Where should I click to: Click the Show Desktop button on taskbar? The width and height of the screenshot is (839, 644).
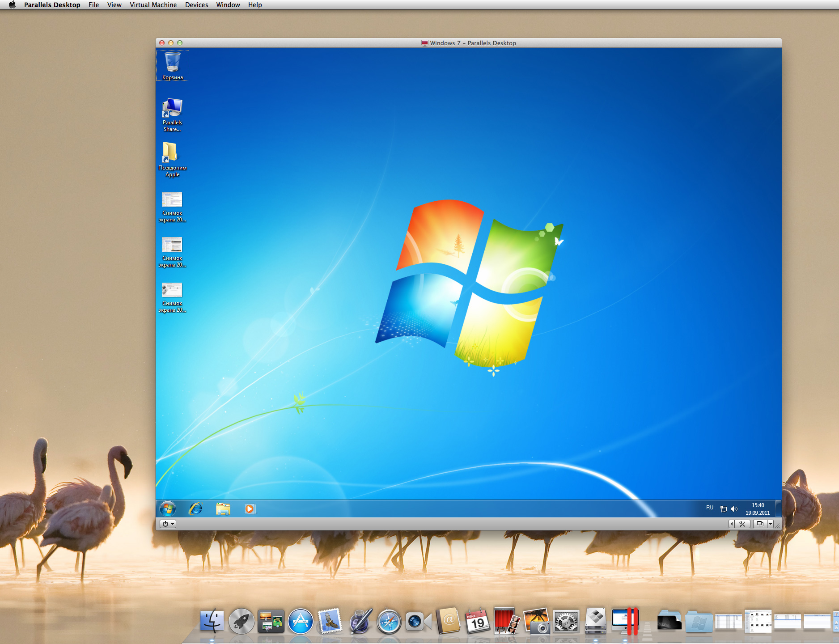778,509
